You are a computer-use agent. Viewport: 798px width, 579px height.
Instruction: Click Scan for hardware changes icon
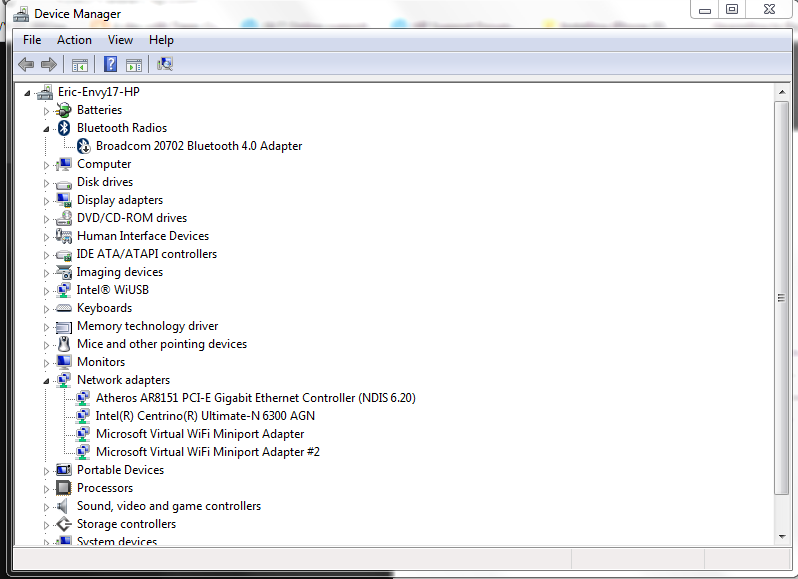(165, 64)
